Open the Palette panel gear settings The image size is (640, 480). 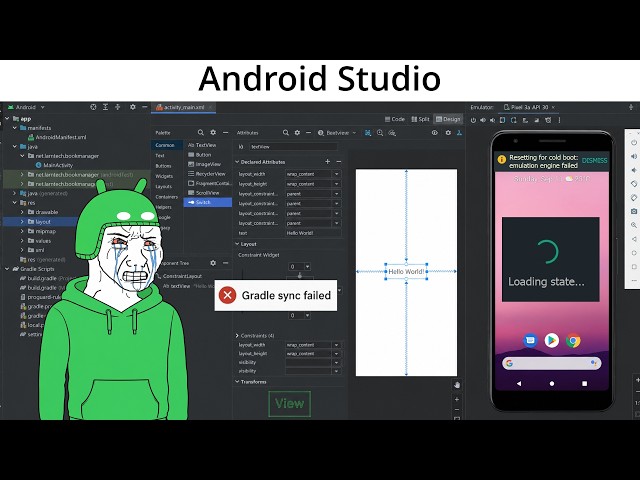[213, 133]
